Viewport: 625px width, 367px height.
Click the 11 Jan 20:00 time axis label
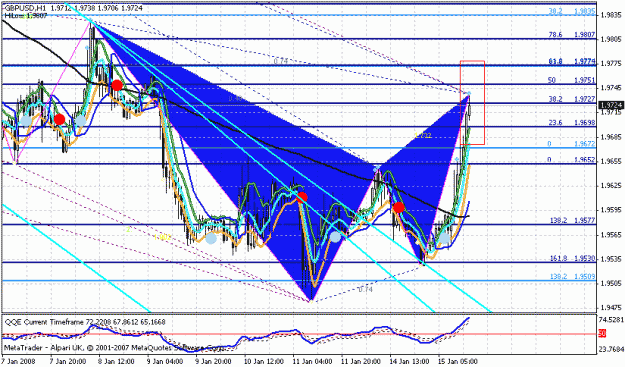pyautogui.click(x=362, y=361)
